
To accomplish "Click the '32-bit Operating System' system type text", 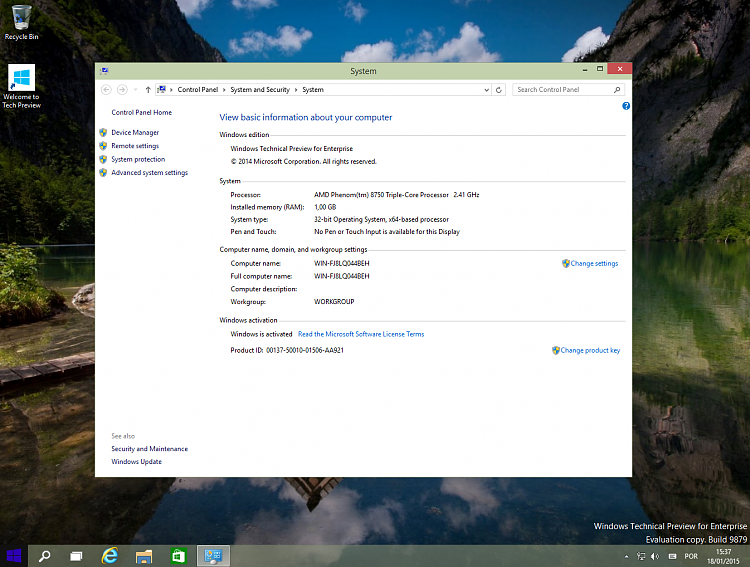I will click(381, 220).
